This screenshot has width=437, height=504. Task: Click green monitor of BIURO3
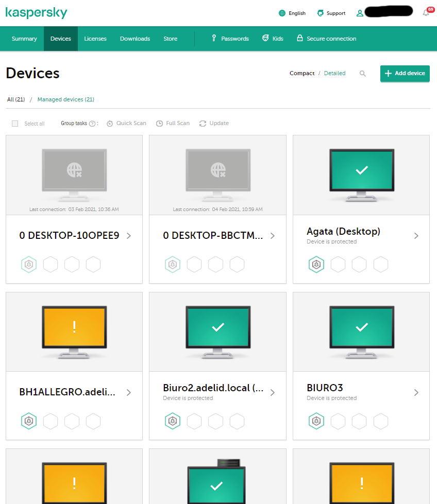click(362, 332)
